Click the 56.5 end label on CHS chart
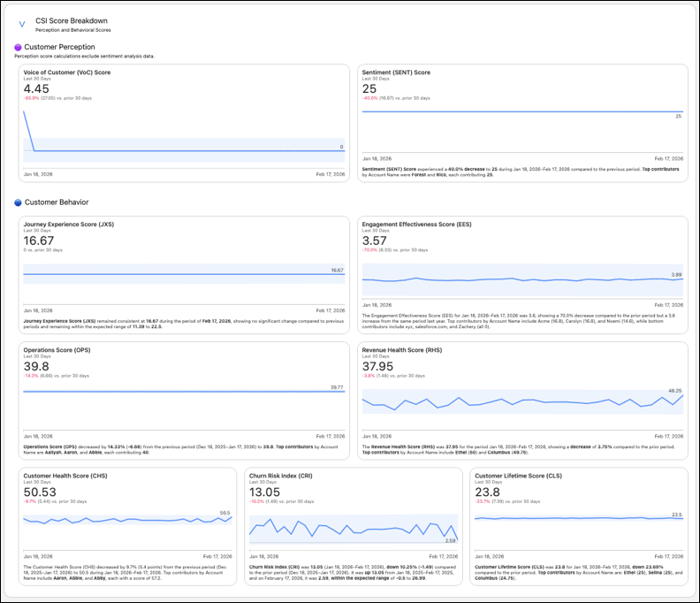 (x=225, y=513)
